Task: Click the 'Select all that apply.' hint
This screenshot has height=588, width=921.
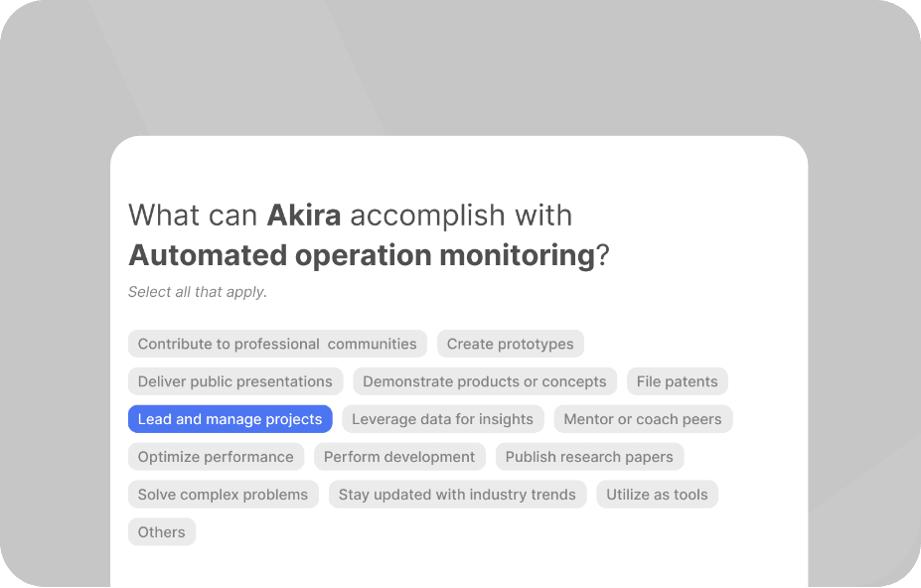Action: point(198,292)
